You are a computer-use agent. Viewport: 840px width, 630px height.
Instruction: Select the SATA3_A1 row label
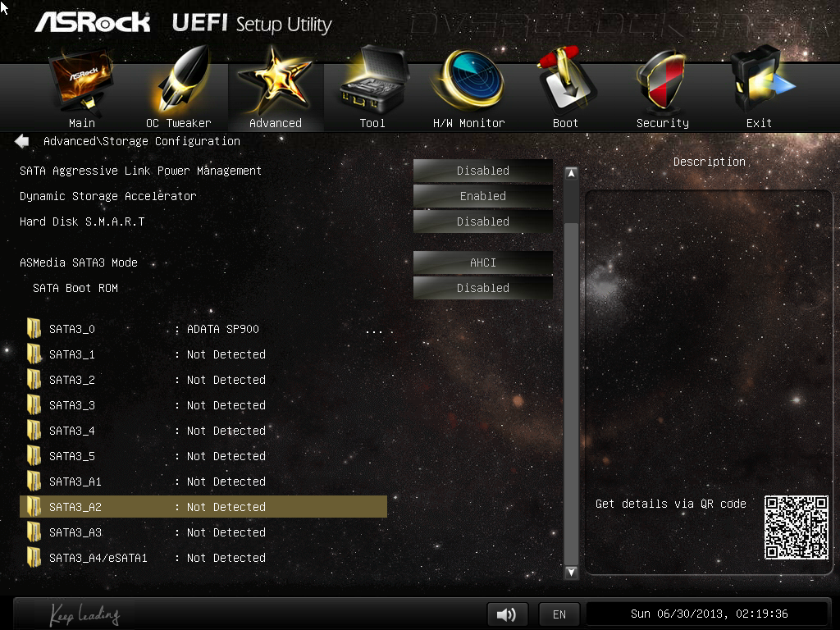pos(75,482)
